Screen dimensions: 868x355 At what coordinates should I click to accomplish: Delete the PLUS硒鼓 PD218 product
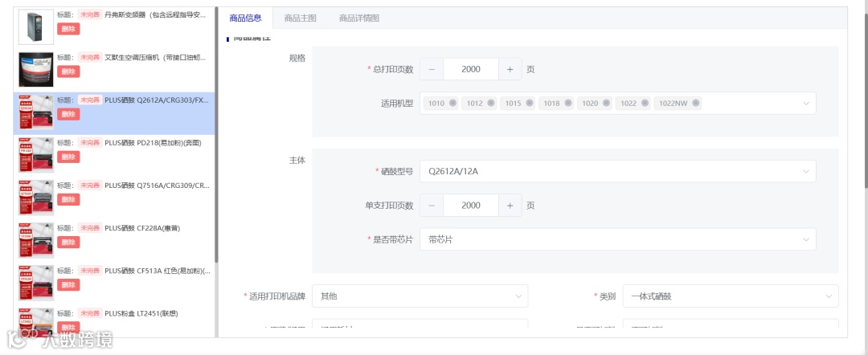[x=68, y=157]
